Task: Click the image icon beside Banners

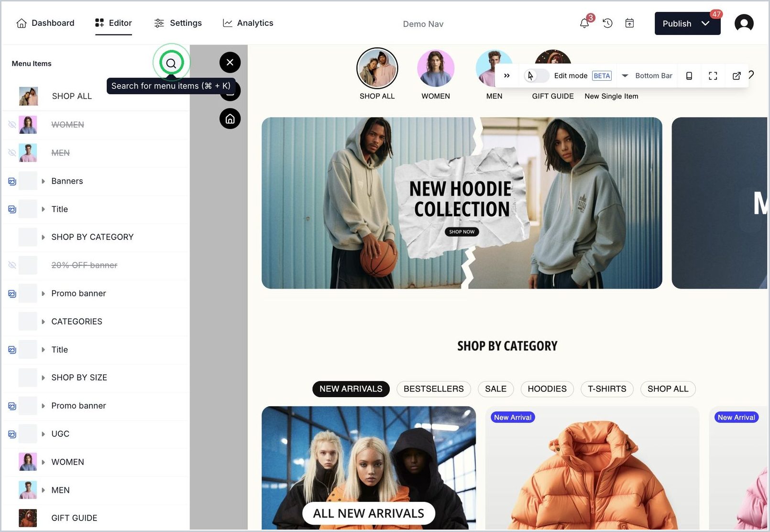Action: 12,181
